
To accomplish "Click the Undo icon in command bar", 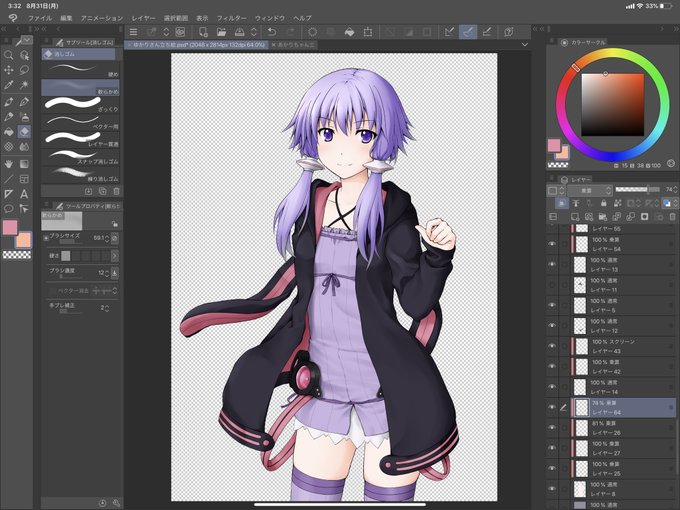I will (271, 32).
